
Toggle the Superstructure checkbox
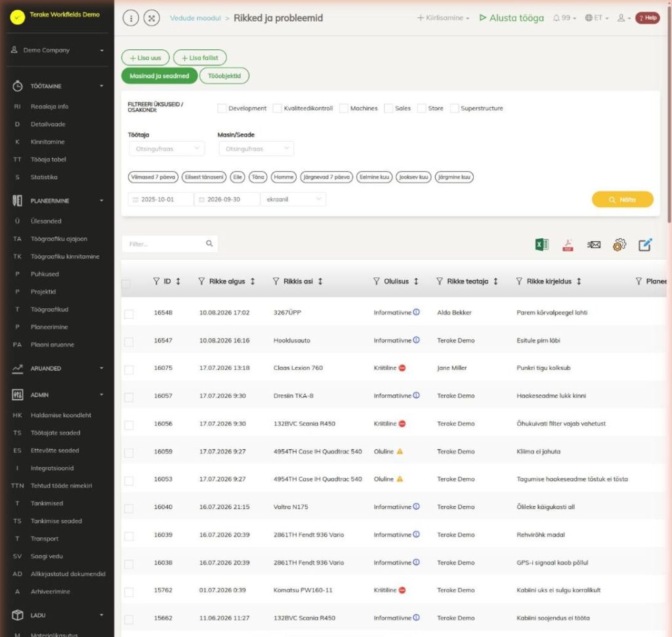[x=454, y=108]
